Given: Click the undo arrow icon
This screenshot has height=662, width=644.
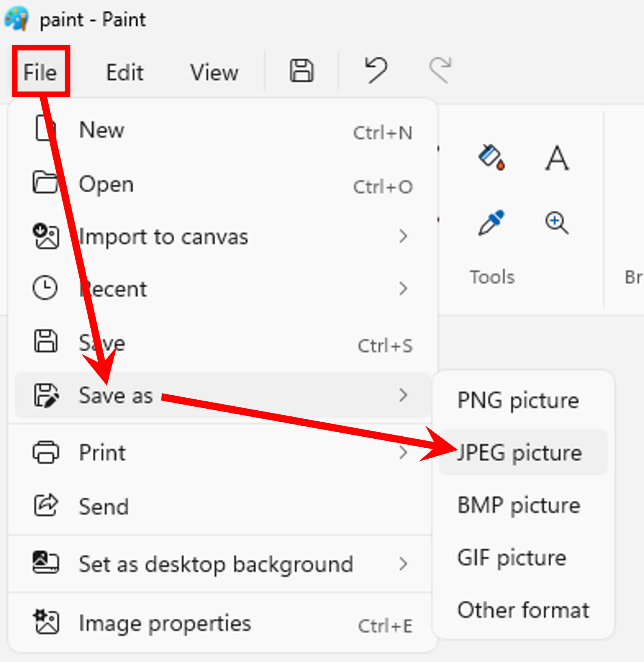Looking at the screenshot, I should [376, 70].
